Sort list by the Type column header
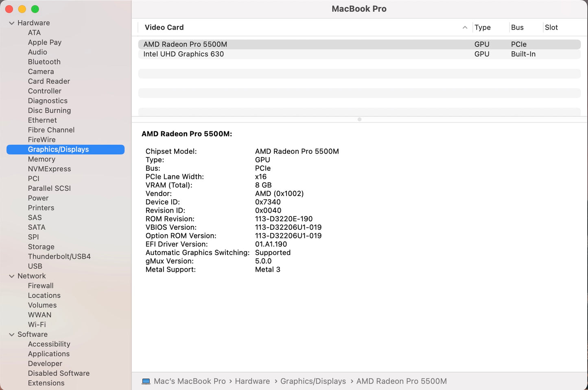The height and width of the screenshot is (390, 588). (x=482, y=27)
